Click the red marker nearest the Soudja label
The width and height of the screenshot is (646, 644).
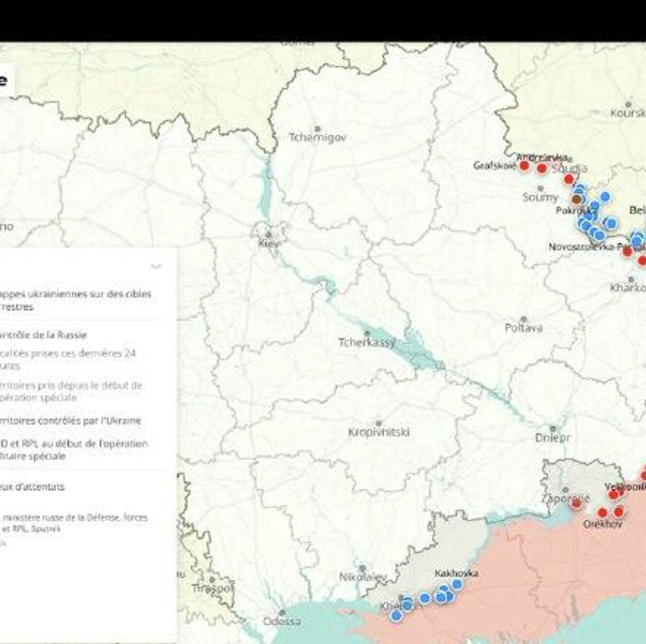(569, 179)
